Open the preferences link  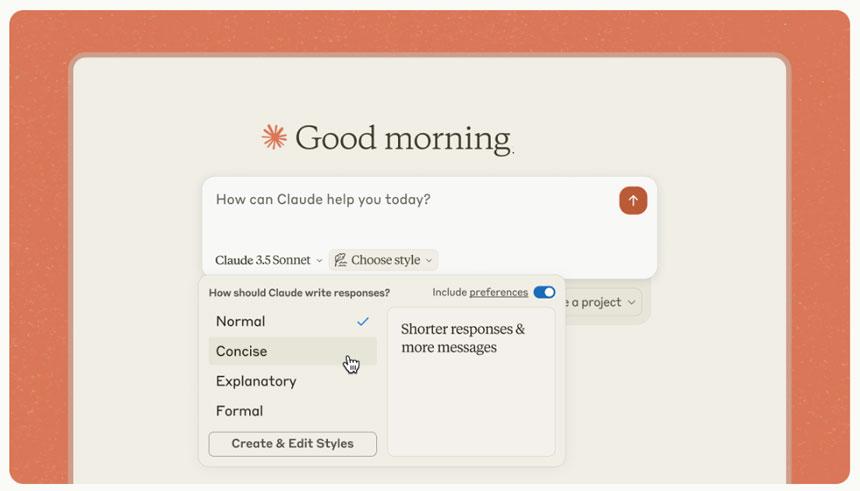click(x=499, y=292)
